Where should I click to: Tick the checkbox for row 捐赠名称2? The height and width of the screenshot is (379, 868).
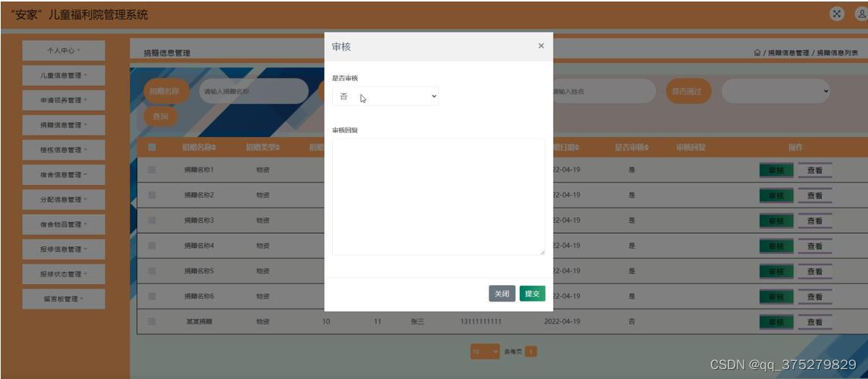pyautogui.click(x=152, y=195)
